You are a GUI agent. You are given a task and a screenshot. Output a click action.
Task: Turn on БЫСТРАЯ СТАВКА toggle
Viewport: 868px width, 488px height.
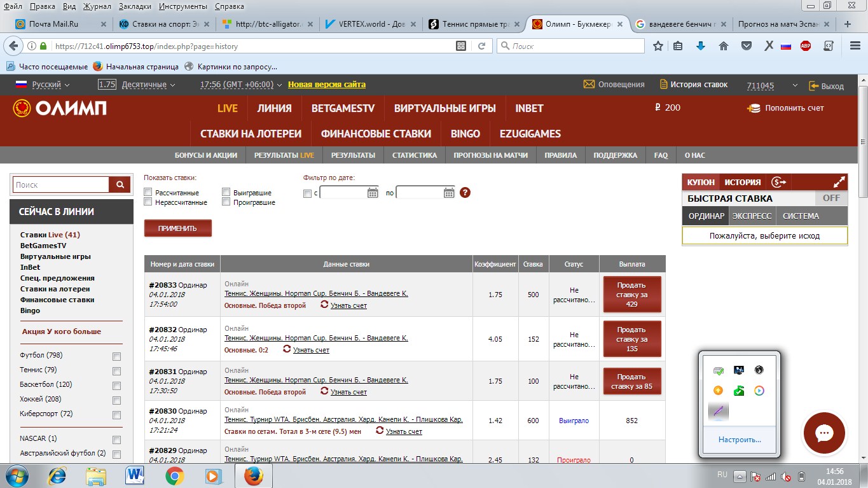(x=831, y=198)
